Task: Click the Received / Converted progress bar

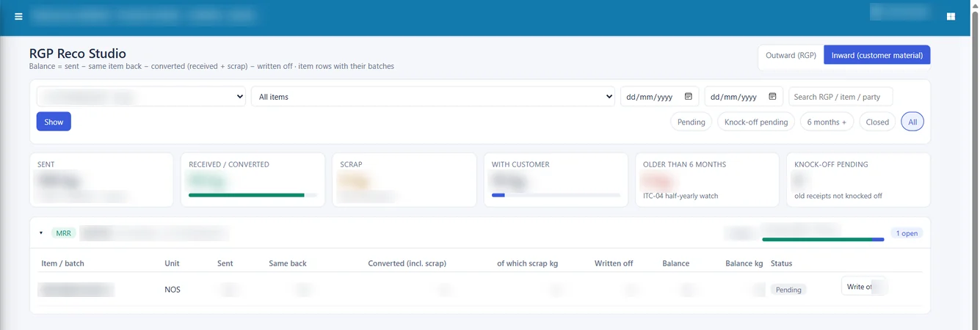Action: 253,195
